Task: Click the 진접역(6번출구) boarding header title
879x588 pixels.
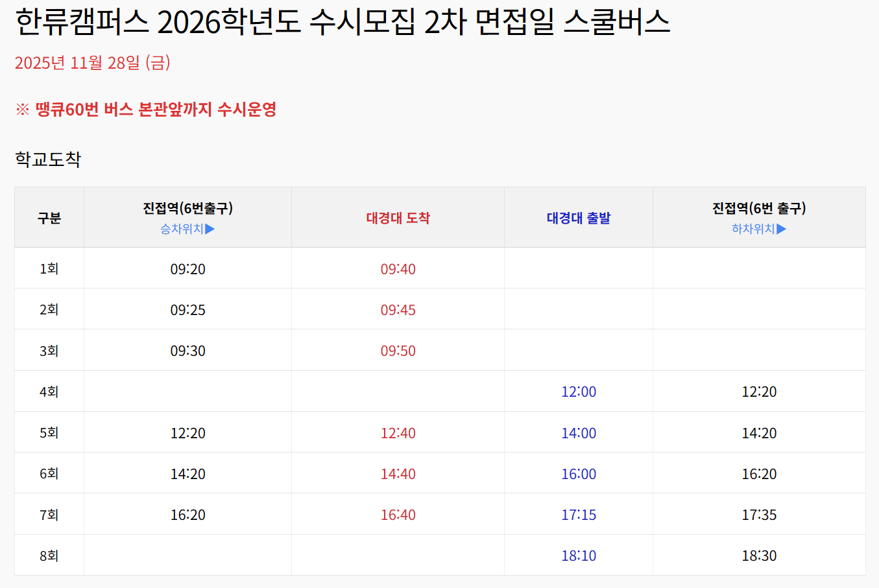Action: (x=187, y=208)
